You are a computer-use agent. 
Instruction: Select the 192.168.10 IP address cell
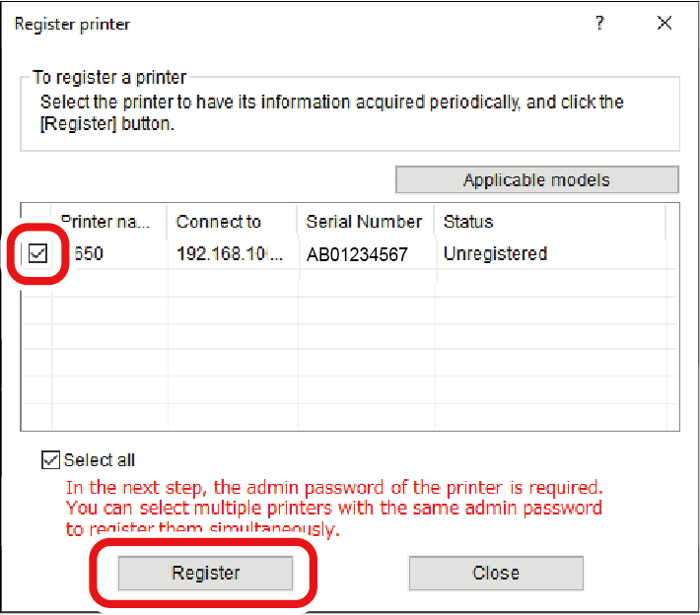tap(232, 254)
